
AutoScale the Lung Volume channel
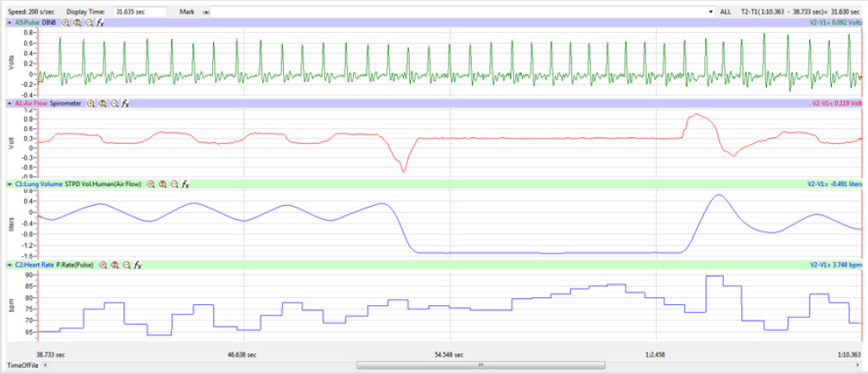162,184
